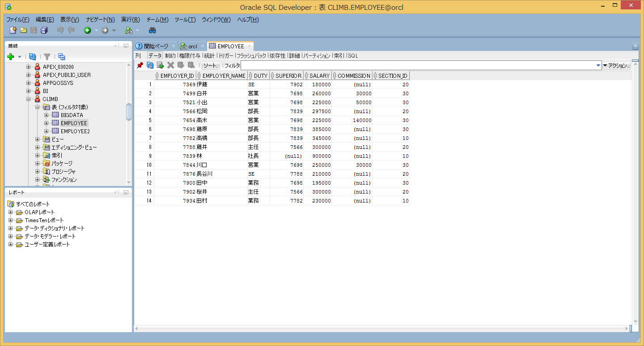Click the Undo arrow icon
This screenshot has width=644, height=346.
pos(60,30)
